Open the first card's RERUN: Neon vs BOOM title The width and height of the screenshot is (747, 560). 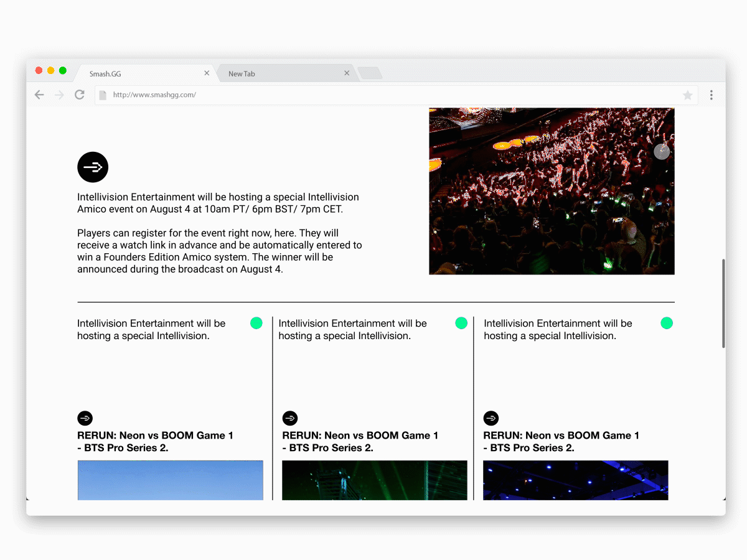155,442
